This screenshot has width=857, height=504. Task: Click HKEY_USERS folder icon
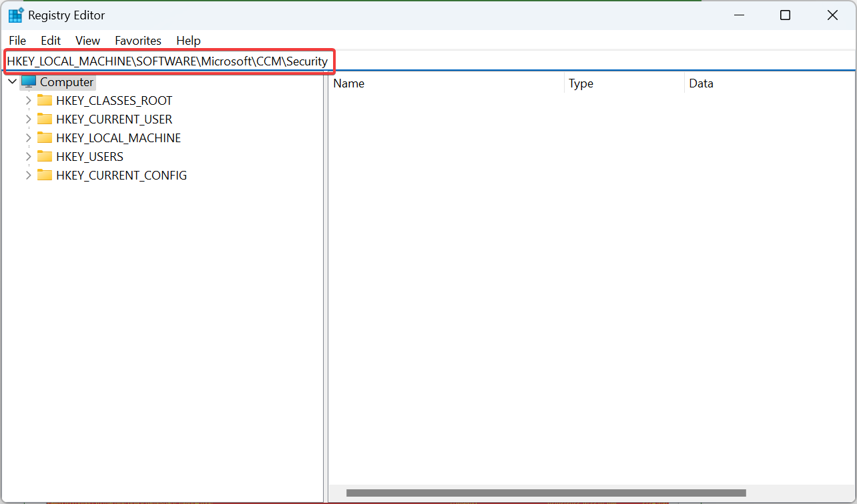point(45,157)
